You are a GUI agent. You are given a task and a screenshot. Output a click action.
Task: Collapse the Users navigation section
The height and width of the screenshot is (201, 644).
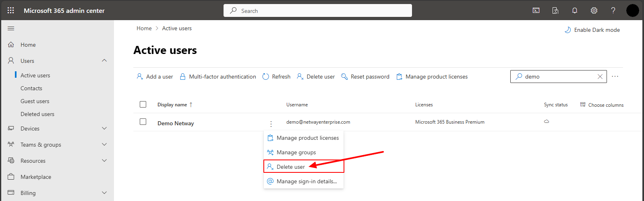104,60
